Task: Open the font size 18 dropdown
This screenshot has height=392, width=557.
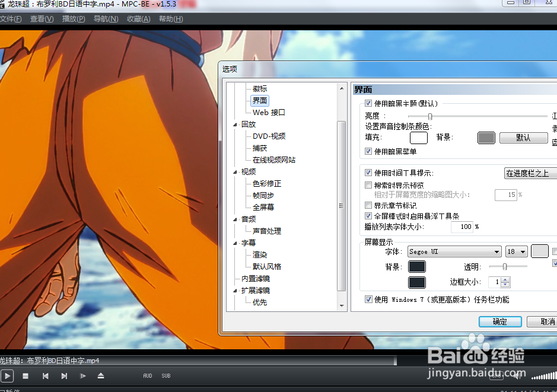Action: point(517,251)
